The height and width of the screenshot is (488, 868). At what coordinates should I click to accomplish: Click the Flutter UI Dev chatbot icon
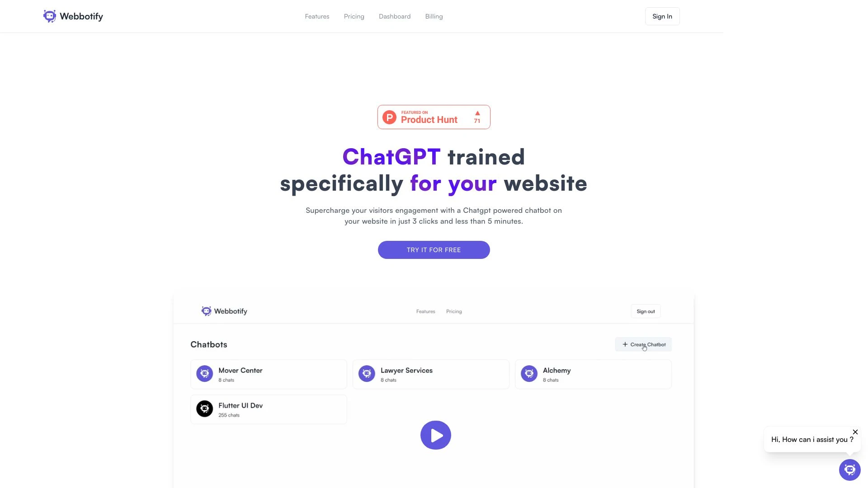tap(204, 409)
